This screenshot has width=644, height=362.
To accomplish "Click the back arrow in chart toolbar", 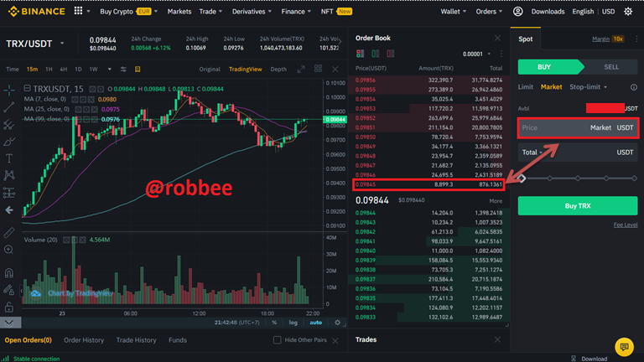I will pos(9,210).
